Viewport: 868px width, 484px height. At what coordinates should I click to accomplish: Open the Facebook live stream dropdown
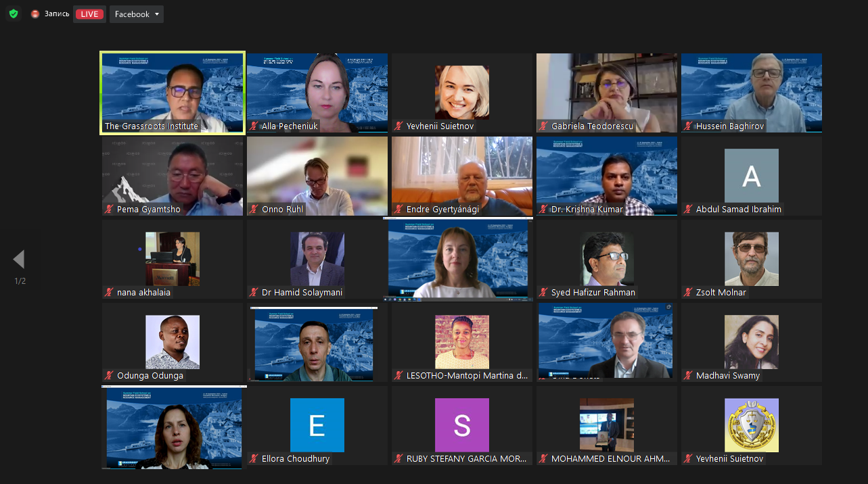137,14
